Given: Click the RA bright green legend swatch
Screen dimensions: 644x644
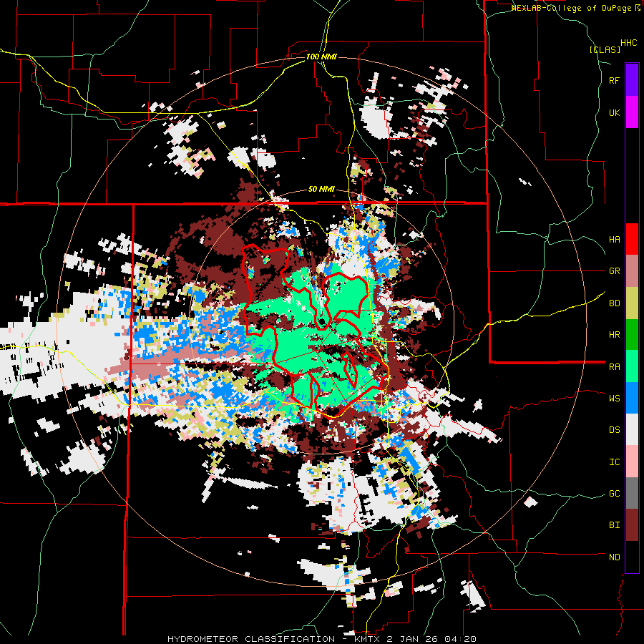Looking at the screenshot, I should pos(632,366).
